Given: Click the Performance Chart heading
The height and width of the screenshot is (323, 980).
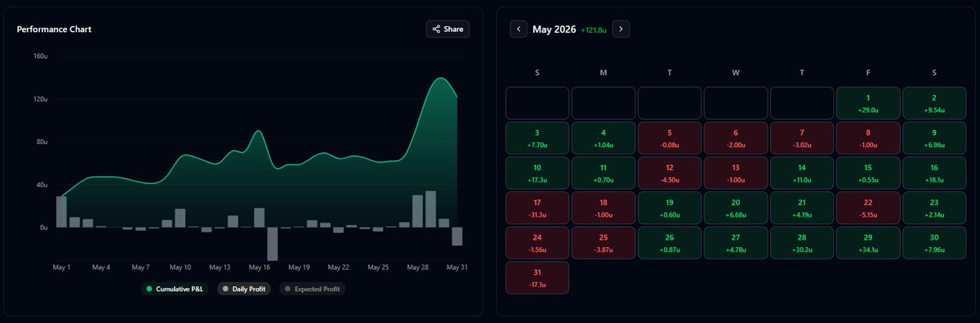Looking at the screenshot, I should [x=54, y=29].
